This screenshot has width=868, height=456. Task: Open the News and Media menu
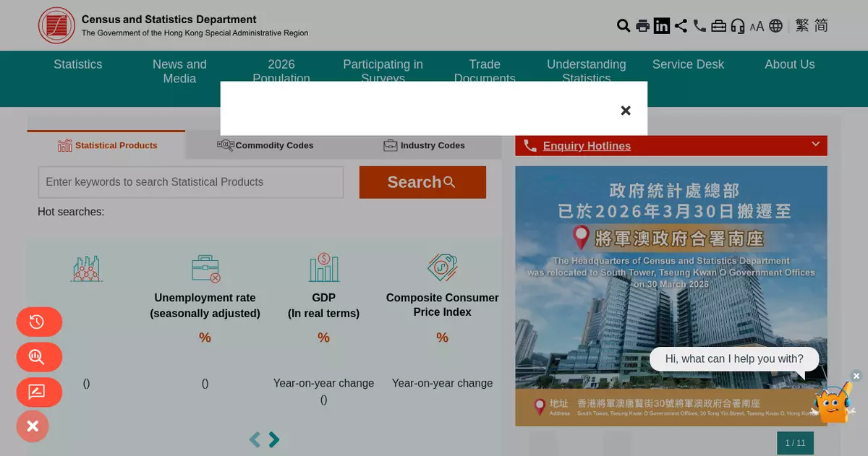(x=179, y=72)
